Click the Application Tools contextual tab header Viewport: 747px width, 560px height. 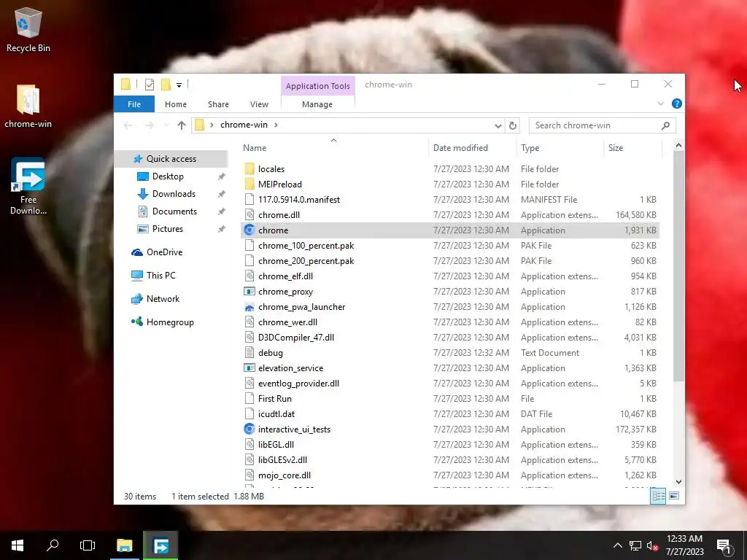[x=318, y=86]
